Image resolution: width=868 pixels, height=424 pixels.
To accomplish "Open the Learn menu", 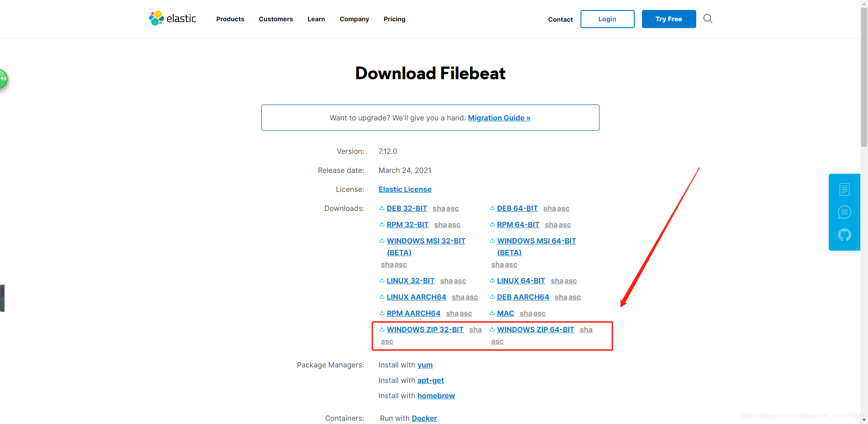I will 316,19.
